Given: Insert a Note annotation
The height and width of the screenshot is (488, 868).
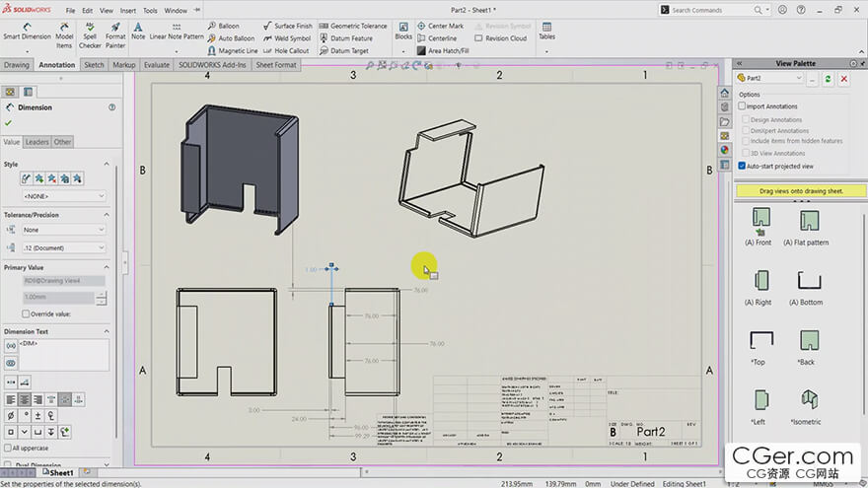Looking at the screenshot, I should tap(138, 32).
